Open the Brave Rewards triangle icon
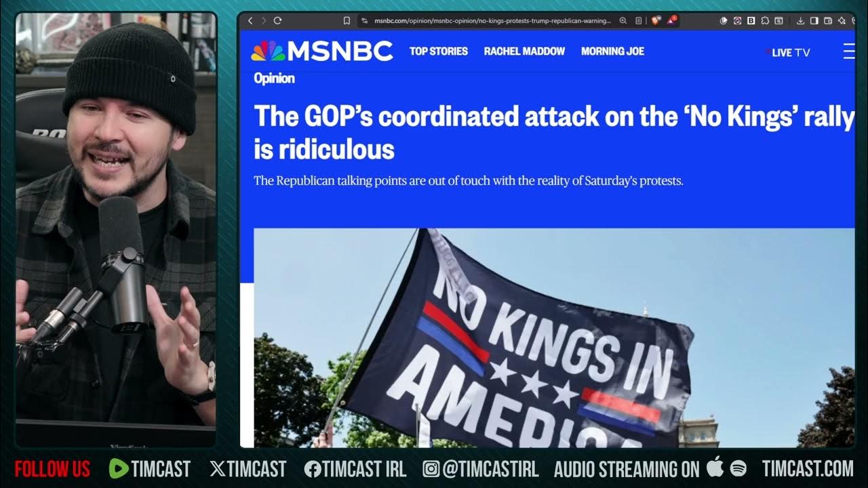868x488 pixels. (x=671, y=20)
